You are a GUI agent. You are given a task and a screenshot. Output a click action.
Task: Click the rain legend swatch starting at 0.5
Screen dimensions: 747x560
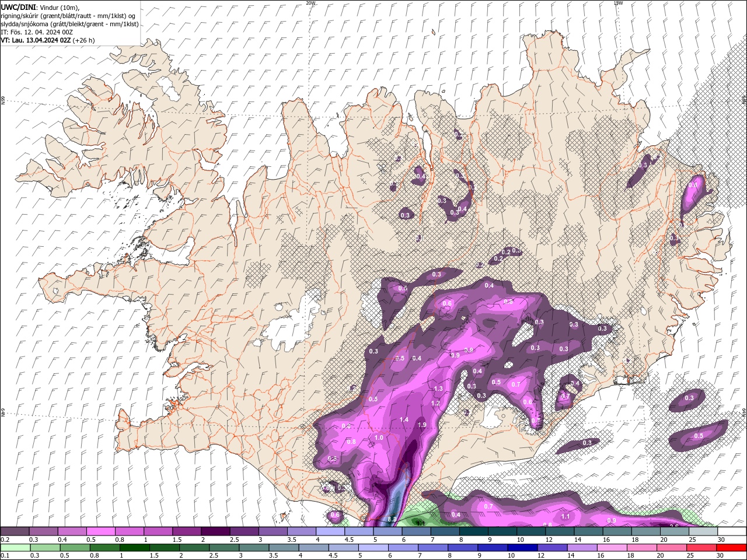coord(75,548)
